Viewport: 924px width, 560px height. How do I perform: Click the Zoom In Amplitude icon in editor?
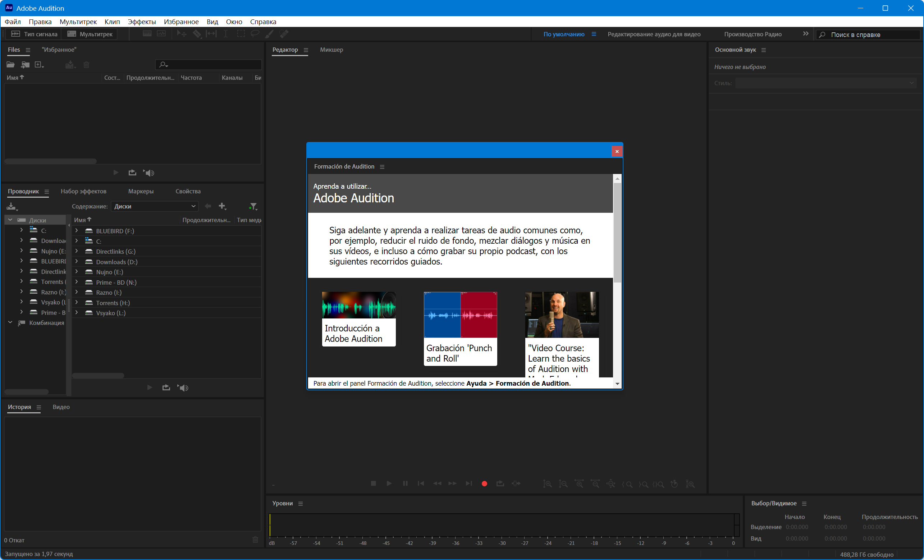click(x=547, y=483)
